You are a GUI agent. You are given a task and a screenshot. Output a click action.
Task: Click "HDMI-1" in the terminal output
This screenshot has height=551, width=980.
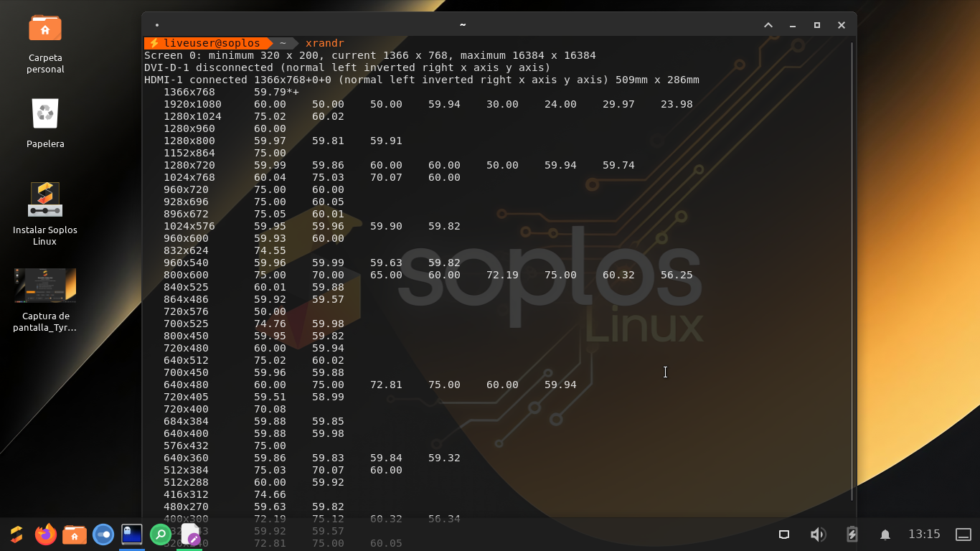coord(164,80)
